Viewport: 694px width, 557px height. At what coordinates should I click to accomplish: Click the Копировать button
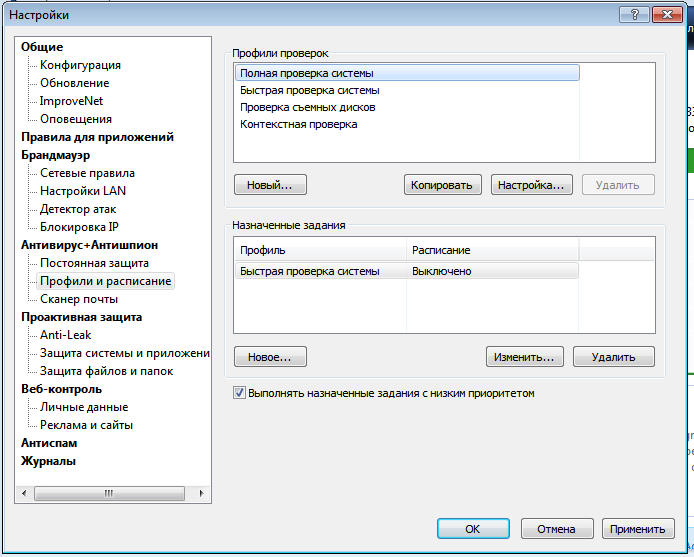coord(444,185)
